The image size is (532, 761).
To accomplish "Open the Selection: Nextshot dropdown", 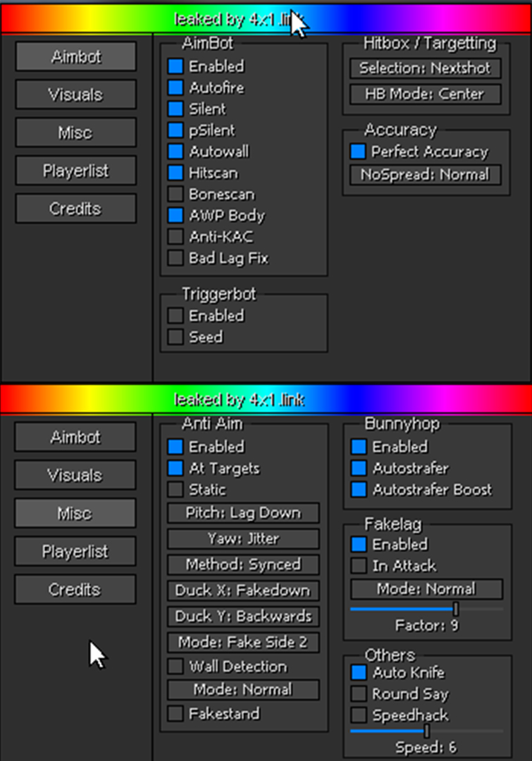I will (x=426, y=68).
